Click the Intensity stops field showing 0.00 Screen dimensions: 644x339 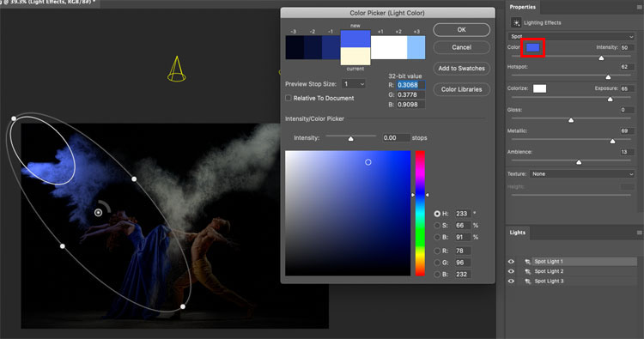pos(396,138)
